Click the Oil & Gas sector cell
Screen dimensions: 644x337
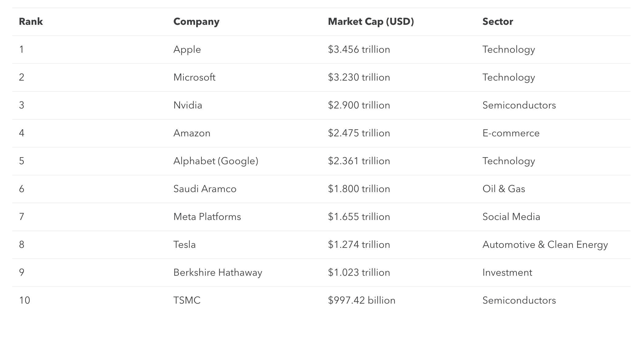point(504,189)
